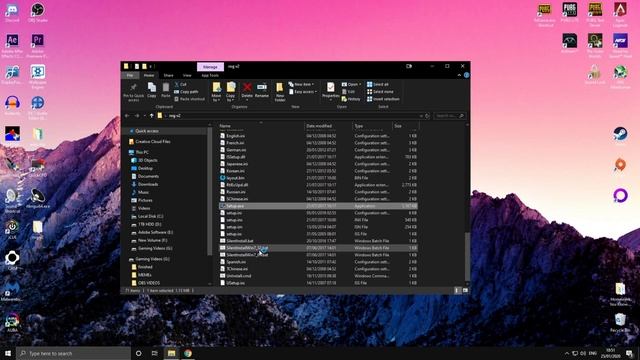Click the Copy icon in ribbon
Image resolution: width=640 pixels, height=360 pixels.
[151, 90]
